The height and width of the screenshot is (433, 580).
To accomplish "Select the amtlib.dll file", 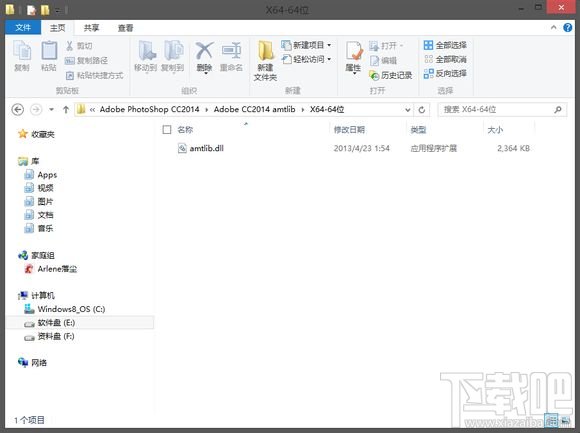I will pos(206,148).
